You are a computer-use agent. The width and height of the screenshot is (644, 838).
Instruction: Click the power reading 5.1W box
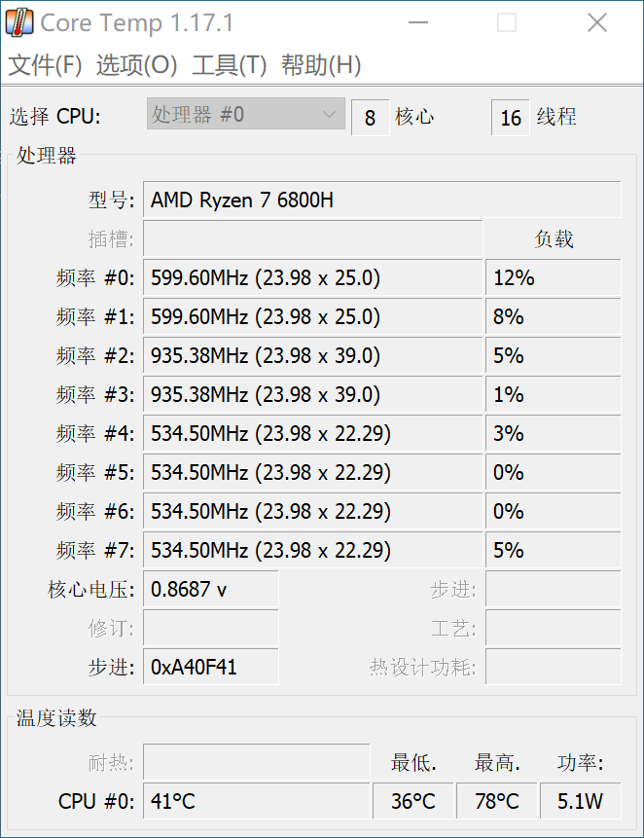(x=581, y=802)
